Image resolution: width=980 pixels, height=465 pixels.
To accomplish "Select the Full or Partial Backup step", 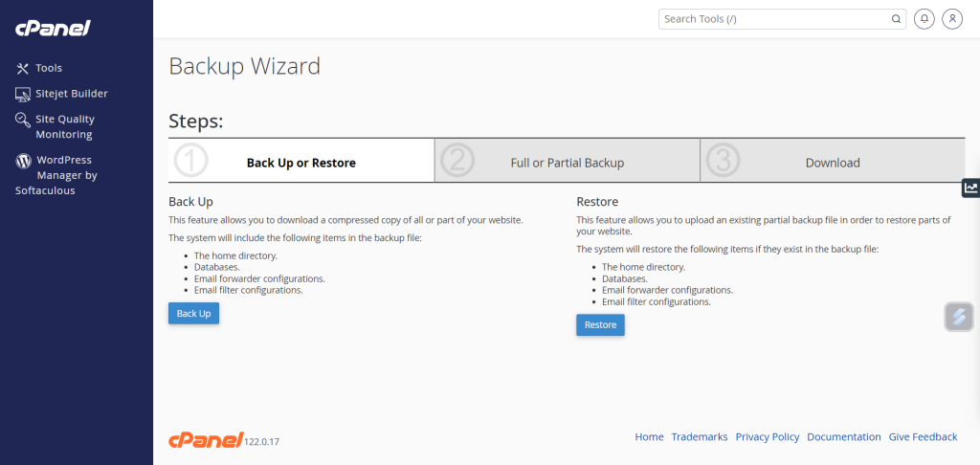I will click(567, 163).
